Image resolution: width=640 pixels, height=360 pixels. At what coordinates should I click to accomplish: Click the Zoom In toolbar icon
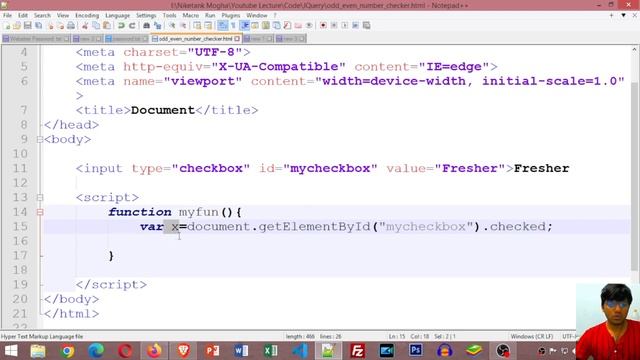tap(172, 25)
